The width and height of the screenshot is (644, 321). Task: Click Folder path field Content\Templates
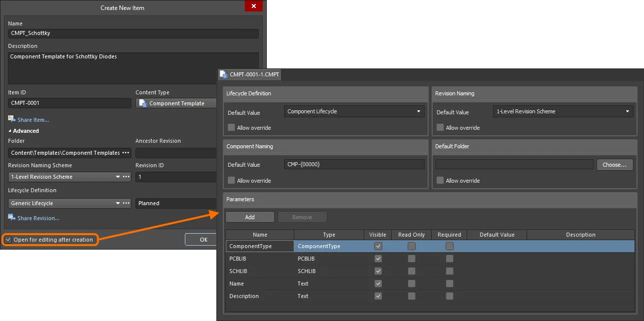tap(65, 153)
